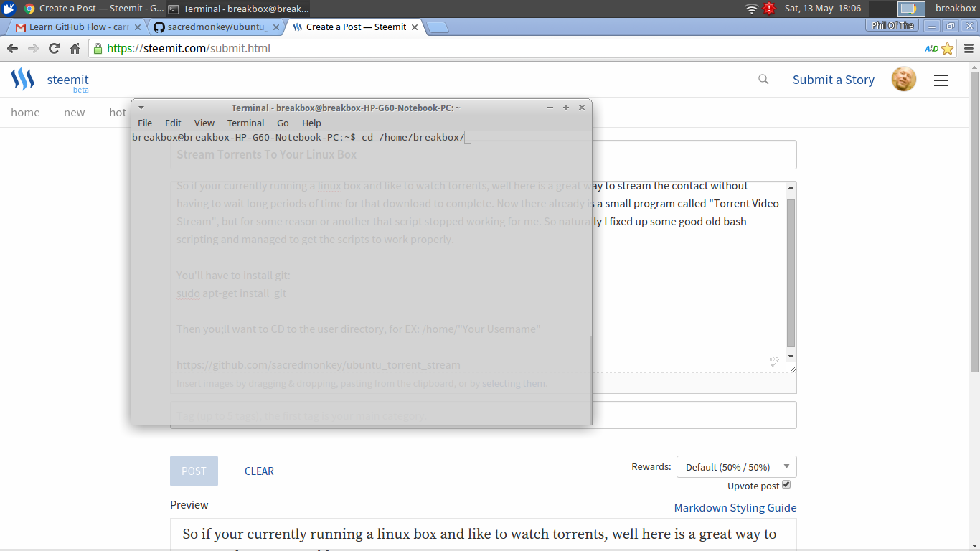
Task: Open the Xfce applications menu icon
Action: tap(9, 9)
